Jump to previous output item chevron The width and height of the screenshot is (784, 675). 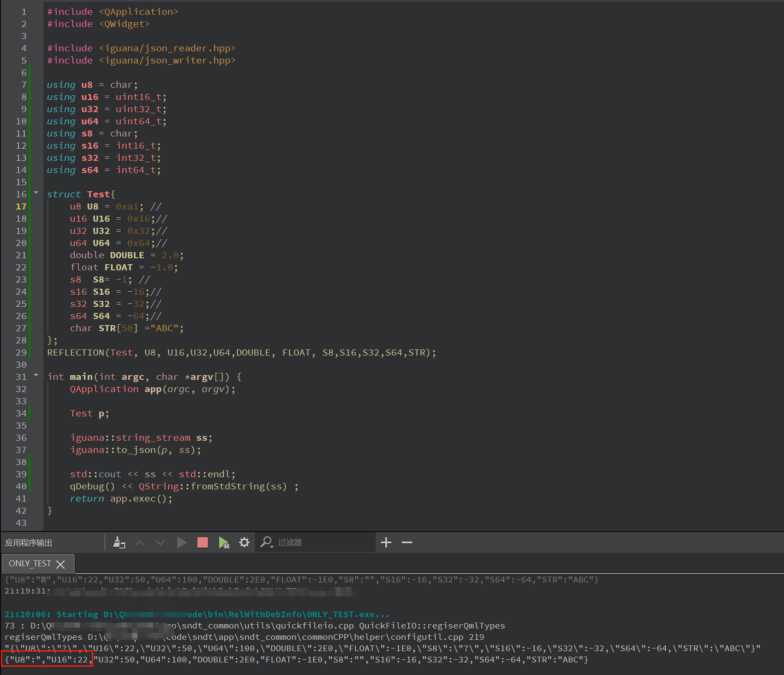coord(140,542)
